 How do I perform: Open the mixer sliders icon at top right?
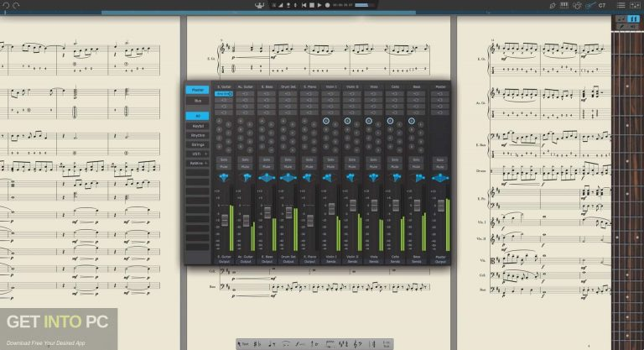point(635,5)
